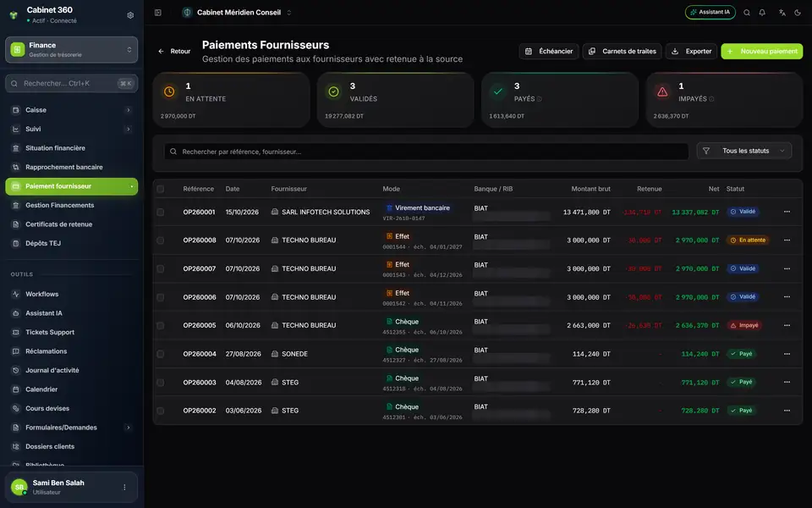Open Carnets de traites
Screen dimensions: 812x508
point(623,52)
